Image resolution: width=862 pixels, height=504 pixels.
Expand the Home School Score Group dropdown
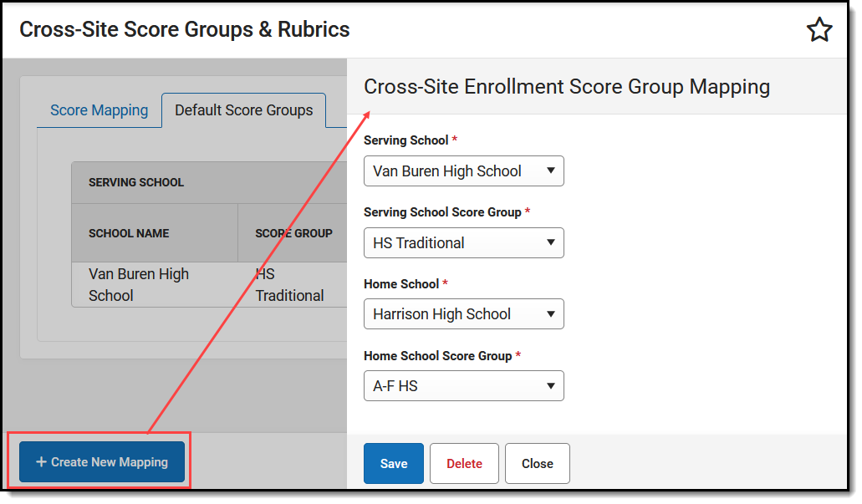click(463, 386)
